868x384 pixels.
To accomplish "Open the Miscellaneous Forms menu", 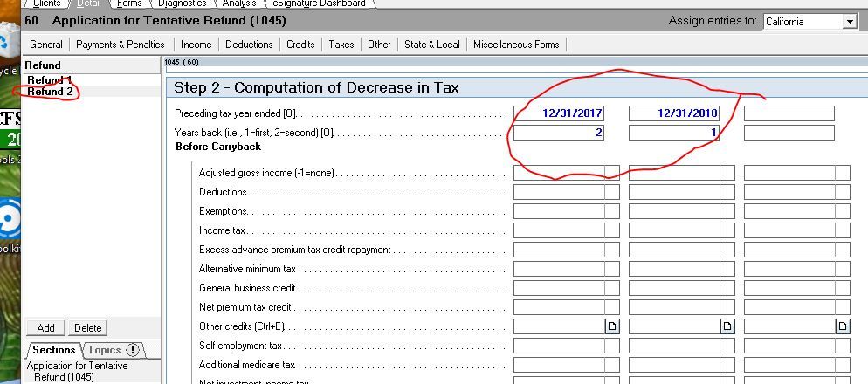I will pos(516,45).
